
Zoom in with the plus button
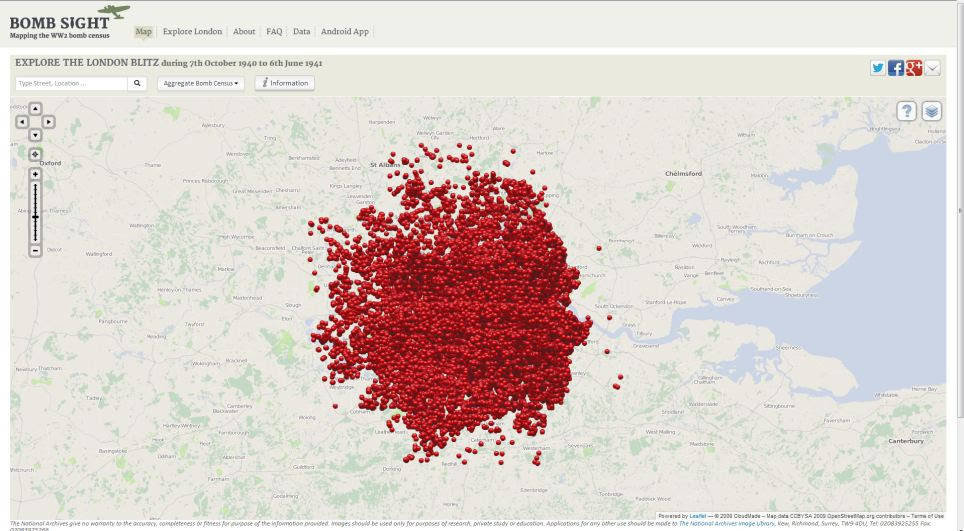(x=35, y=175)
